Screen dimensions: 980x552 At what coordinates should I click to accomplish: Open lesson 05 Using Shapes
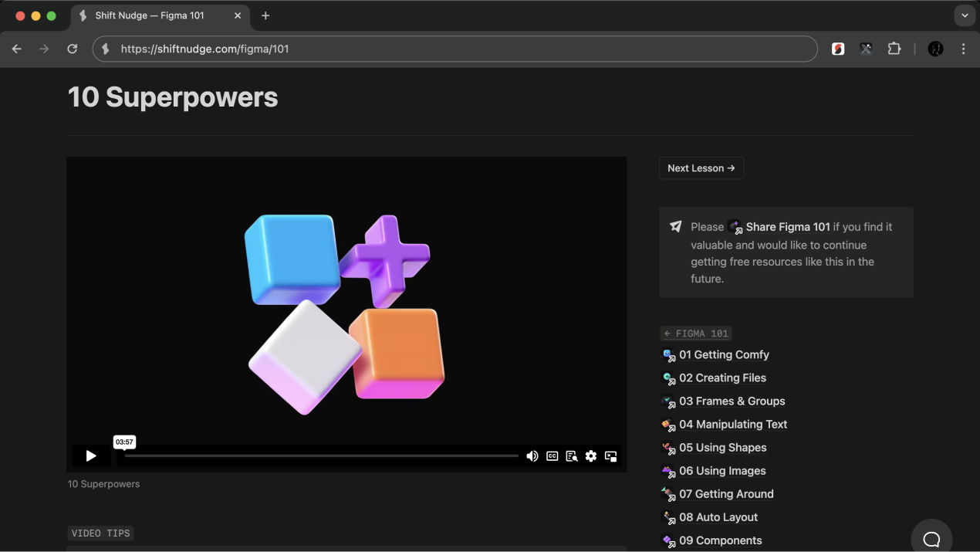click(722, 448)
